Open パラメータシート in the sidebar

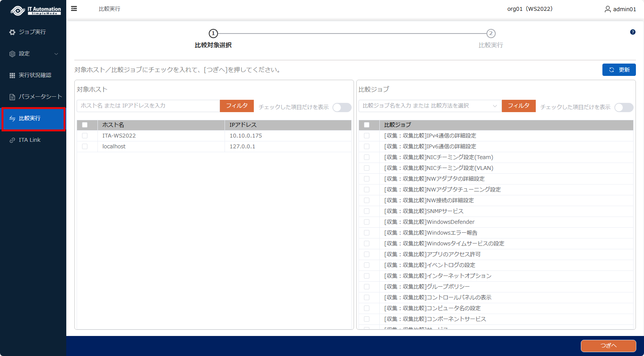pyautogui.click(x=33, y=97)
